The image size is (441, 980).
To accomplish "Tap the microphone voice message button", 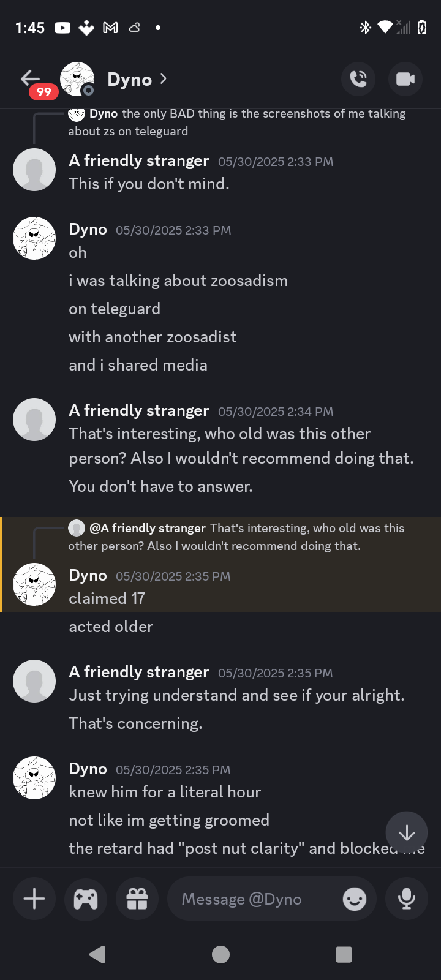I will tap(406, 899).
